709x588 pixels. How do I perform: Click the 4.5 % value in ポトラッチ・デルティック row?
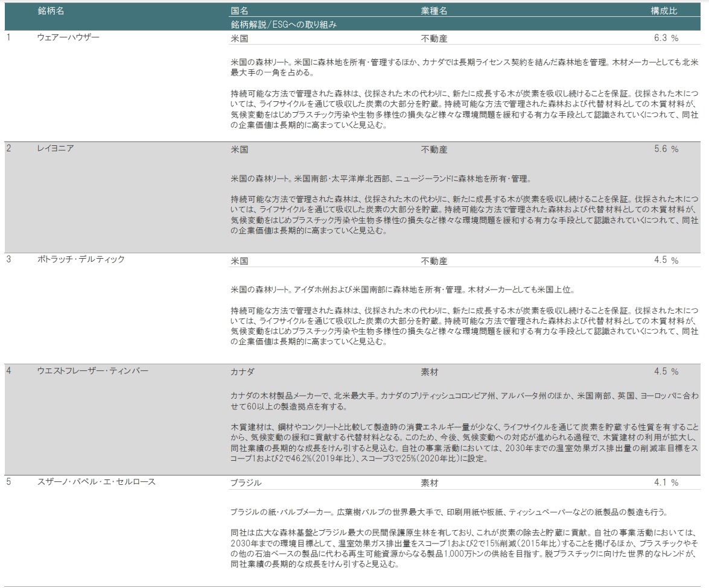[666, 261]
